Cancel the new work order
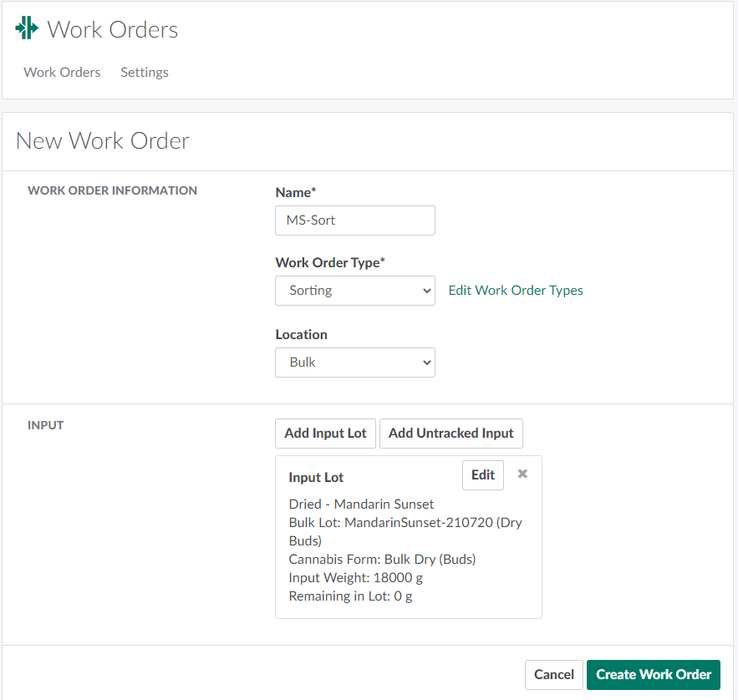The width and height of the screenshot is (738, 700). click(x=553, y=675)
